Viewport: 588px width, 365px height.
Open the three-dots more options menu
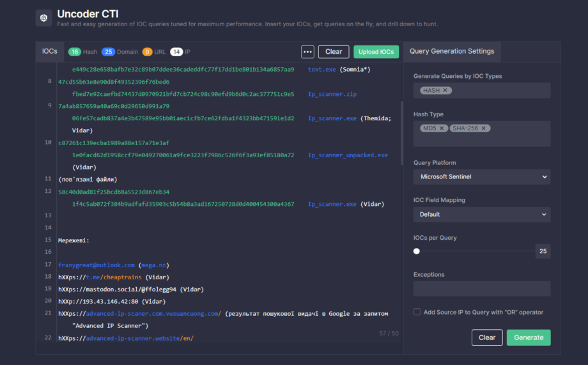307,52
